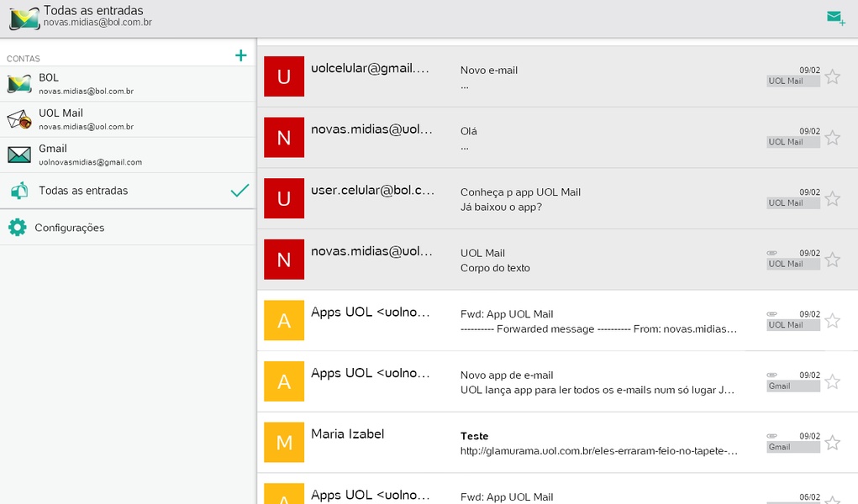Open the BOL mail app logo in header
This screenshot has width=858, height=504.
click(x=24, y=18)
